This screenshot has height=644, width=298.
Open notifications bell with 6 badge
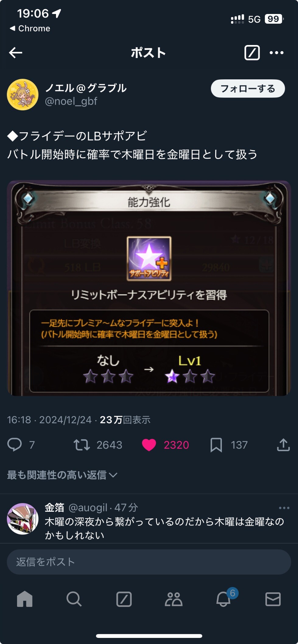click(224, 599)
